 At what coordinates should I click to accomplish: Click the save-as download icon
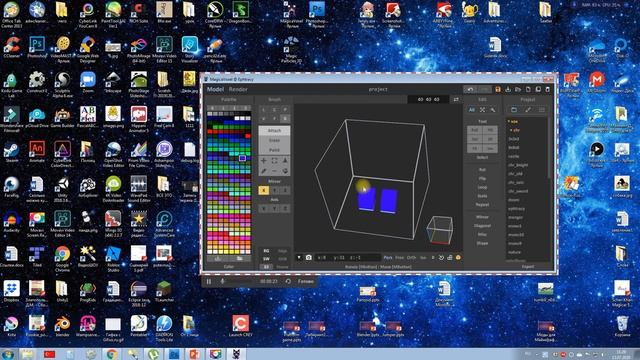508,89
